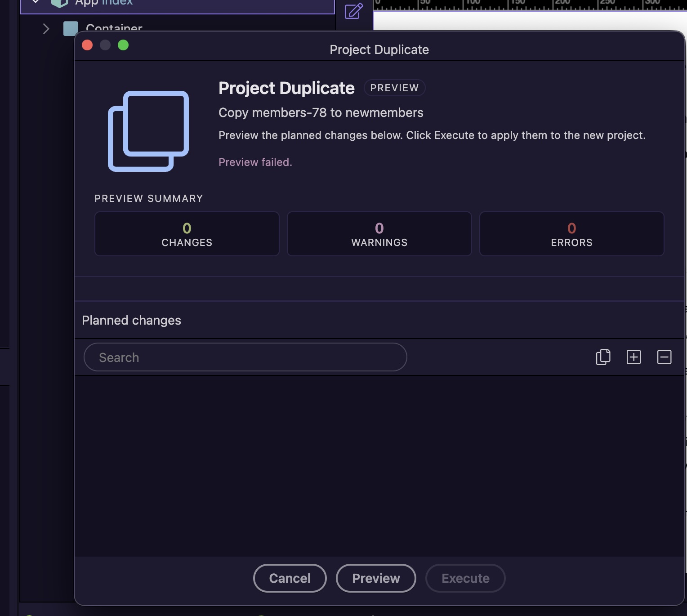Collapse all planned changes with minus icon
The height and width of the screenshot is (616, 687).
click(x=664, y=357)
